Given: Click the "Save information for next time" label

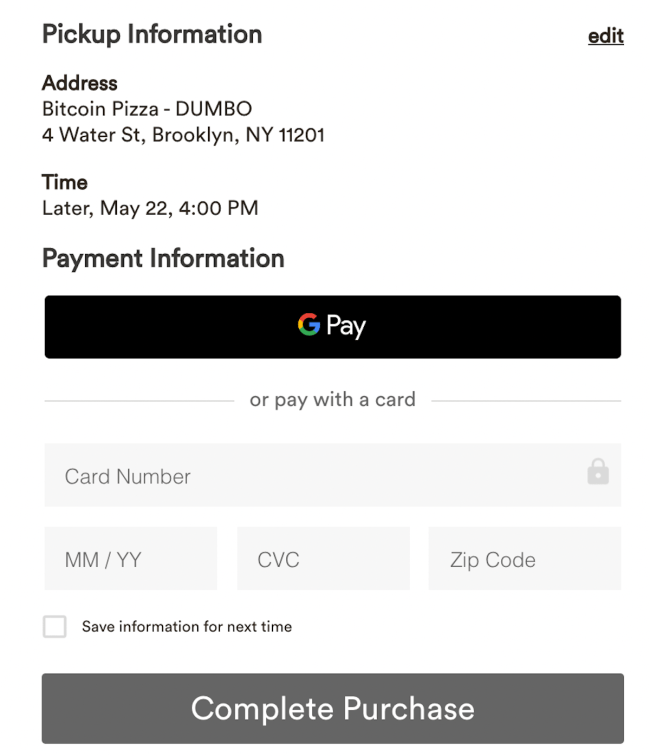Looking at the screenshot, I should pyautogui.click(x=187, y=627).
